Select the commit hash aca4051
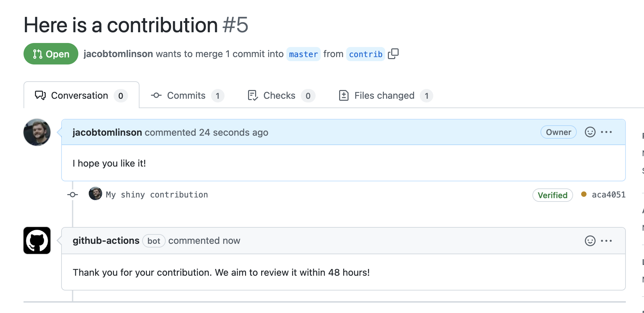This screenshot has height=313, width=644. point(609,194)
